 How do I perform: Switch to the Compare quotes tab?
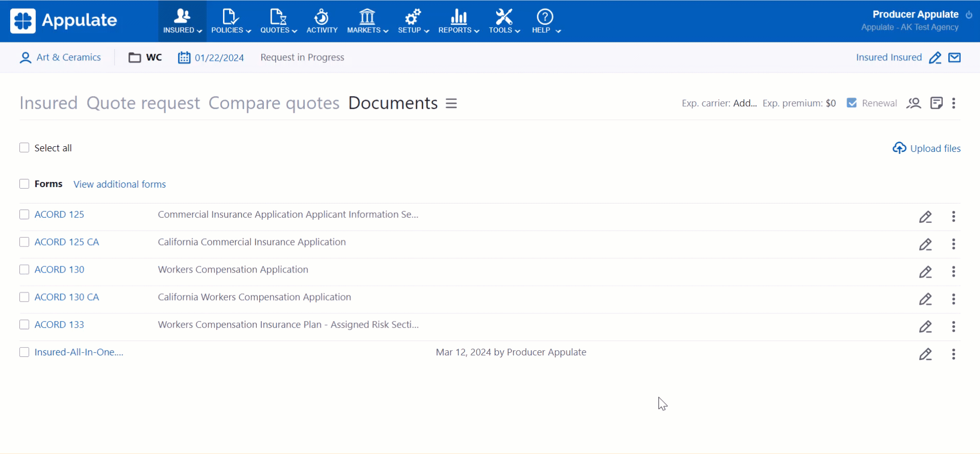(274, 103)
